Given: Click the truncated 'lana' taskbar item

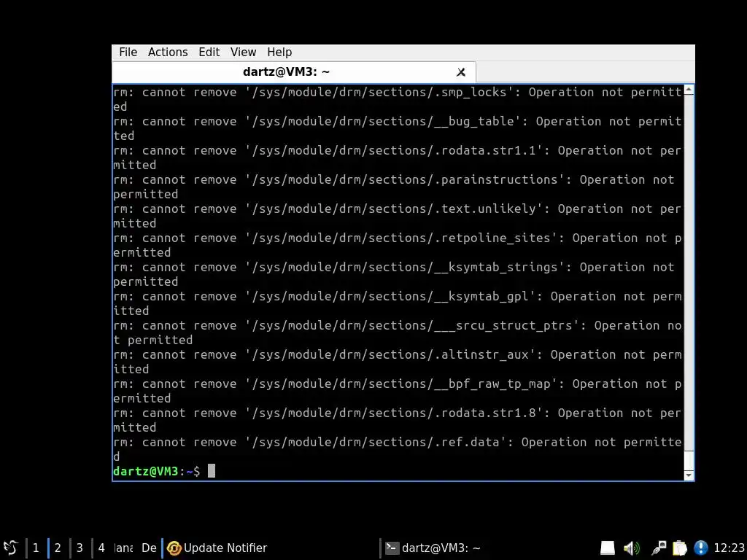Looking at the screenshot, I should [x=123, y=548].
